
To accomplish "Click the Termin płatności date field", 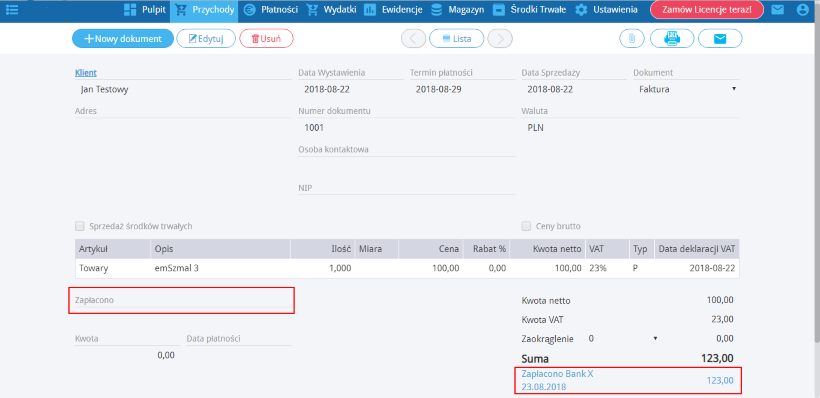I will 462,89.
